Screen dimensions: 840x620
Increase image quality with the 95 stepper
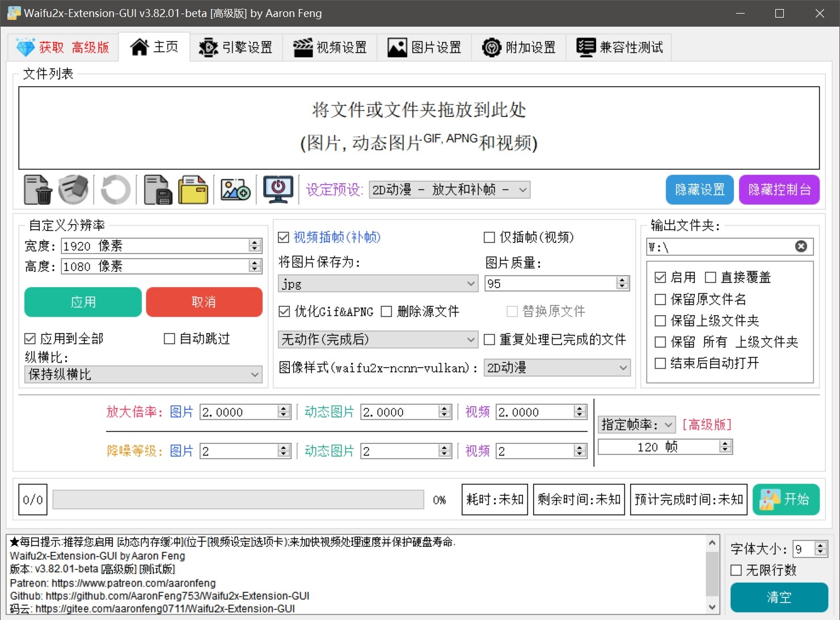(x=622, y=280)
